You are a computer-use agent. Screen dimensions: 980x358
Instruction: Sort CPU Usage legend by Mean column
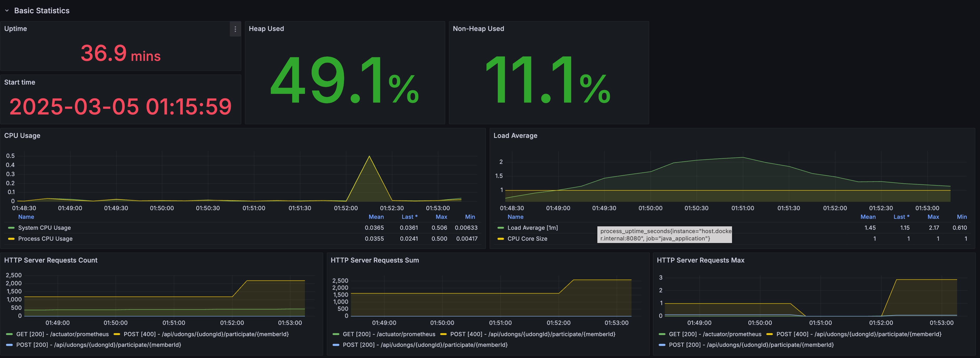tap(376, 217)
